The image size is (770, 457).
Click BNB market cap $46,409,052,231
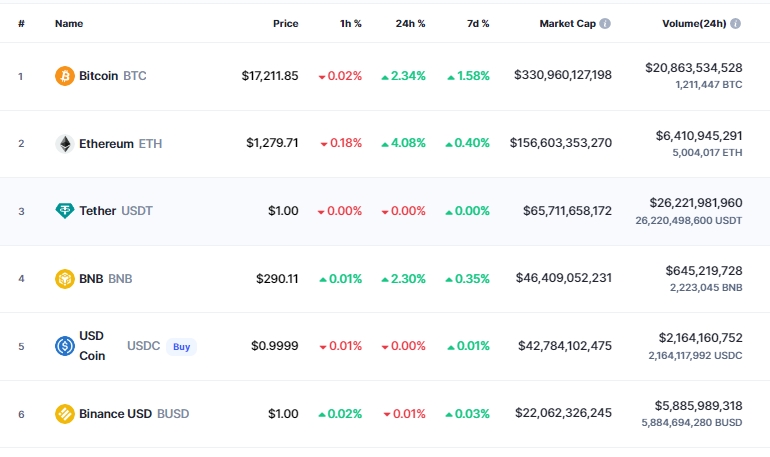tap(564, 278)
